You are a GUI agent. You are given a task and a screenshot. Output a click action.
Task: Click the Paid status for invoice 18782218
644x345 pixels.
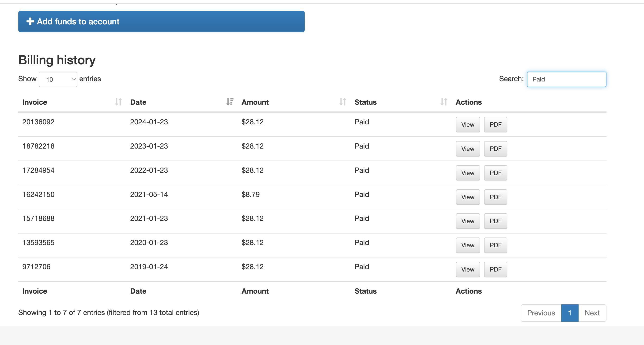tap(362, 146)
